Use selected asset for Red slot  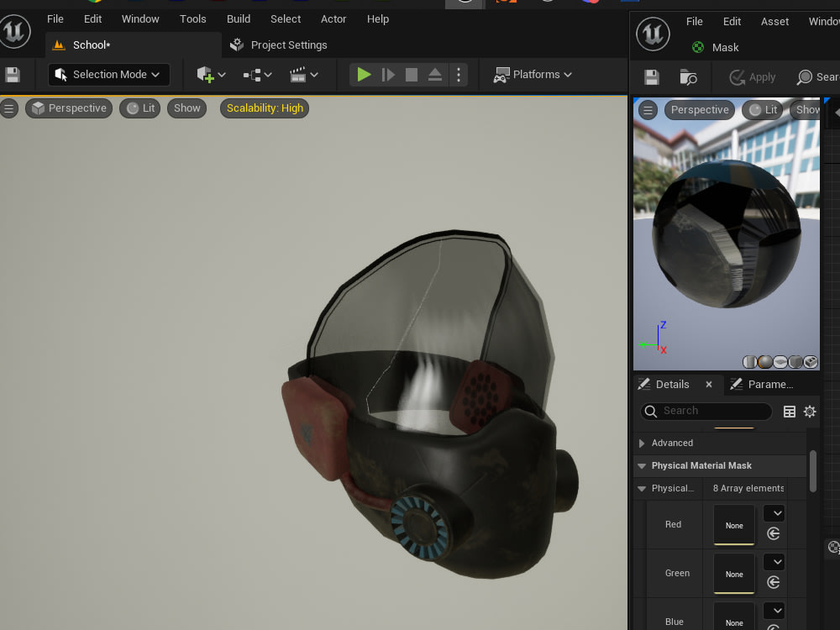773,533
